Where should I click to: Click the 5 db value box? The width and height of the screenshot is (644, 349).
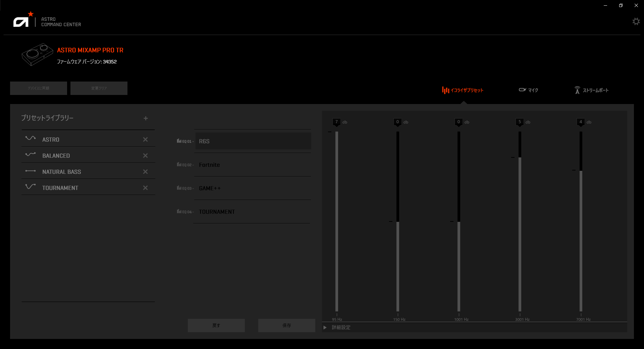(520, 122)
